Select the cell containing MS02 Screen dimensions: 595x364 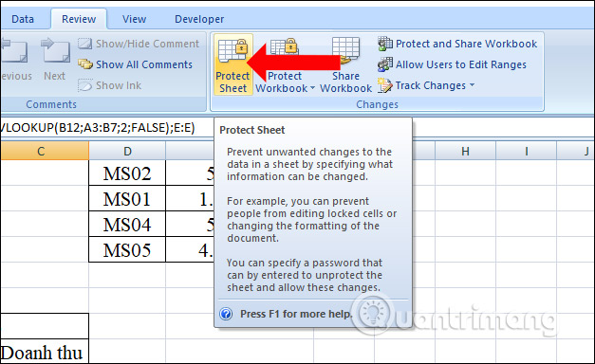127,173
